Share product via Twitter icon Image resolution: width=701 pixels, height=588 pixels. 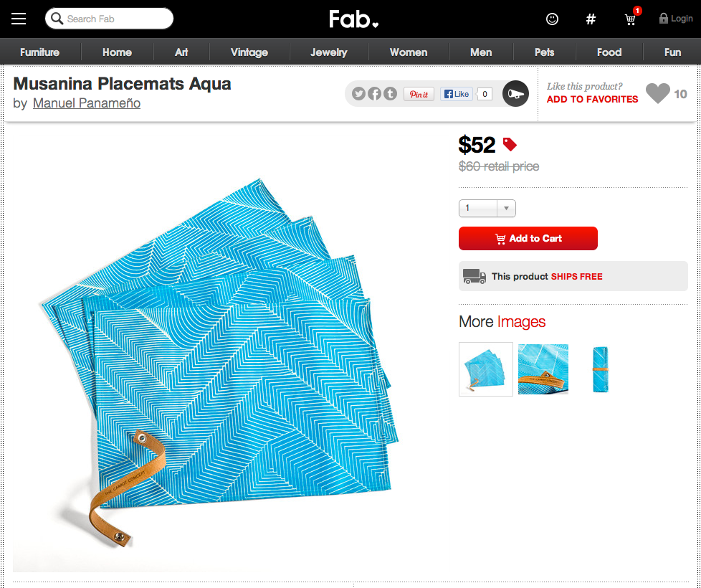(x=358, y=93)
